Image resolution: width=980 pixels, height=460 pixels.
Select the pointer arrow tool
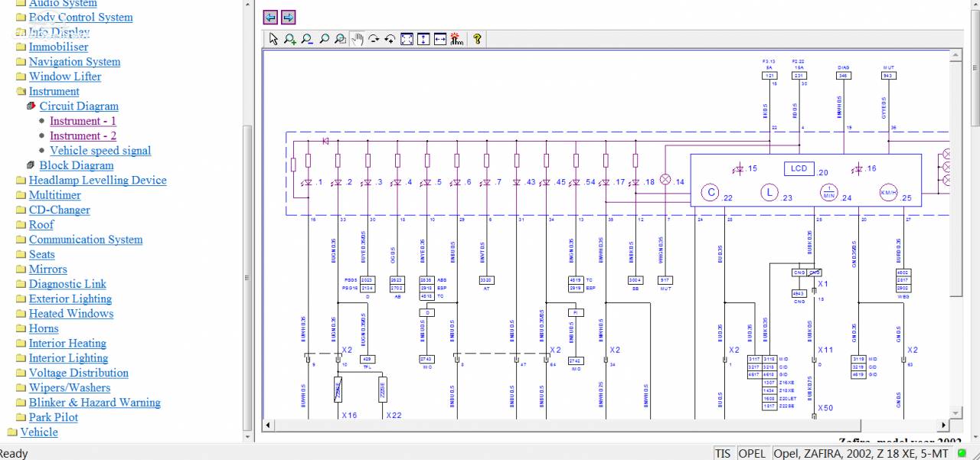(274, 39)
